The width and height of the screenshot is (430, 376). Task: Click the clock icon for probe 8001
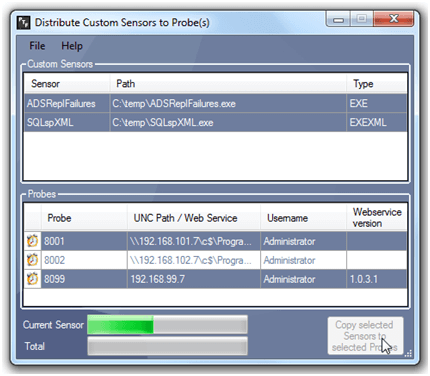pyautogui.click(x=32, y=241)
